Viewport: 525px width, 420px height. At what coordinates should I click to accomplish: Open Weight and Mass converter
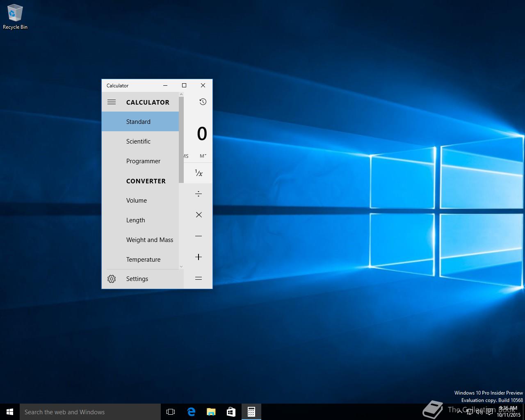(x=149, y=240)
